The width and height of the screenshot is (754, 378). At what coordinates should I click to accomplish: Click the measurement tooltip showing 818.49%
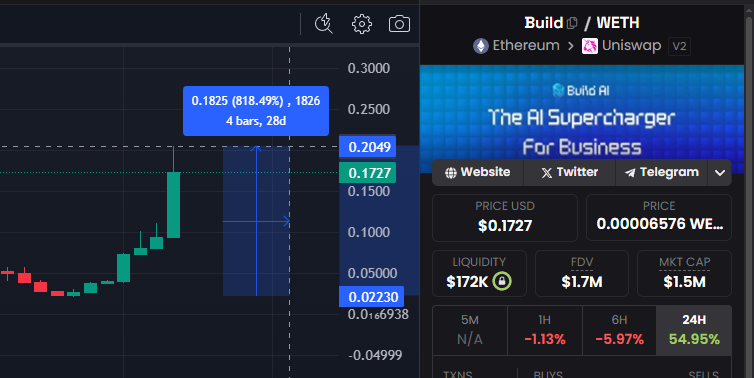(x=256, y=111)
